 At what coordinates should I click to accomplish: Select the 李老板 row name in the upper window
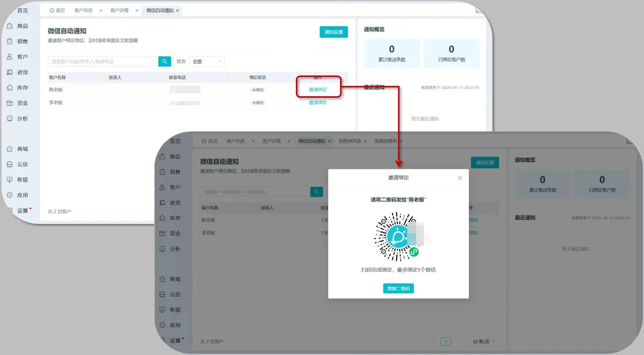coord(56,103)
